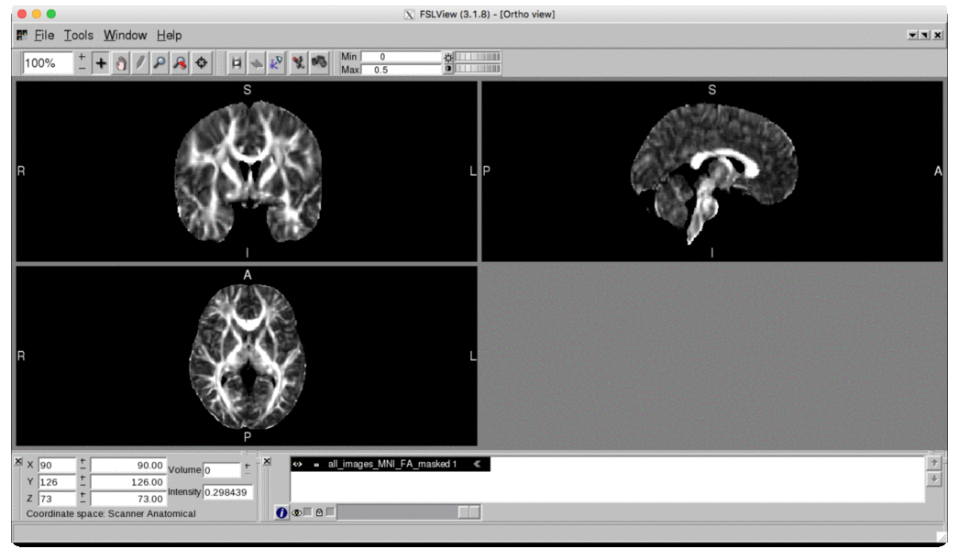Open the Tools menu

78,36
